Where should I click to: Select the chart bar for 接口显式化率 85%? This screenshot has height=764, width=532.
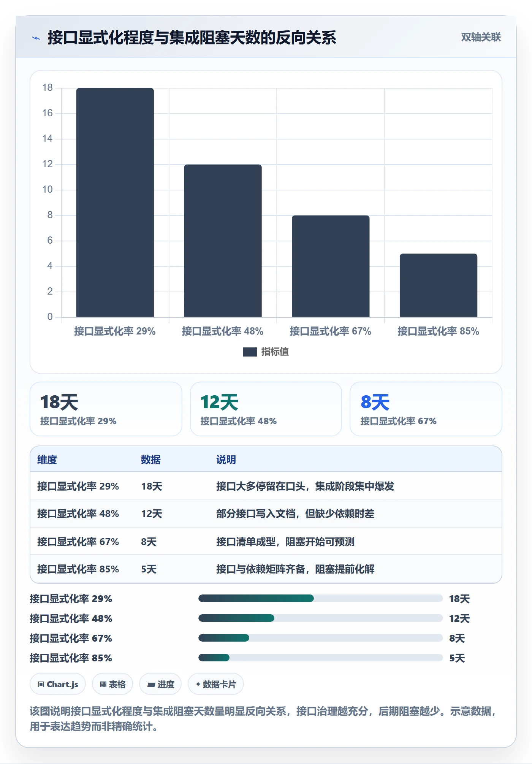click(x=439, y=285)
